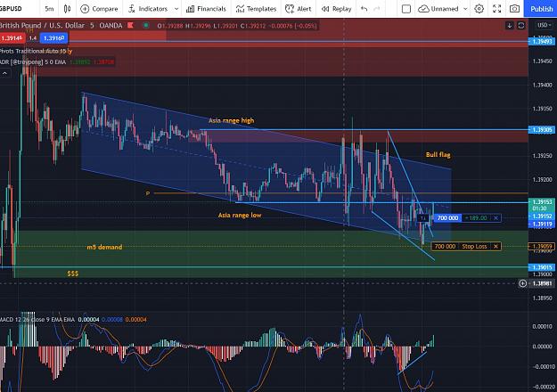Screen dimensions: 557x392
Task: Click the scroll-down arrow icon top right of chart
Action: (x=510, y=26)
